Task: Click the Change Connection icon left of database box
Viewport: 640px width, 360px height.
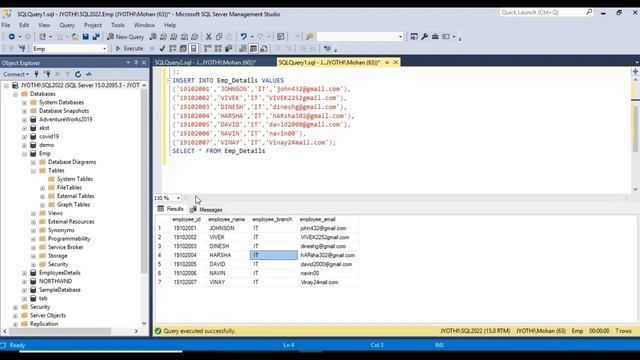Action: click(x=22, y=49)
